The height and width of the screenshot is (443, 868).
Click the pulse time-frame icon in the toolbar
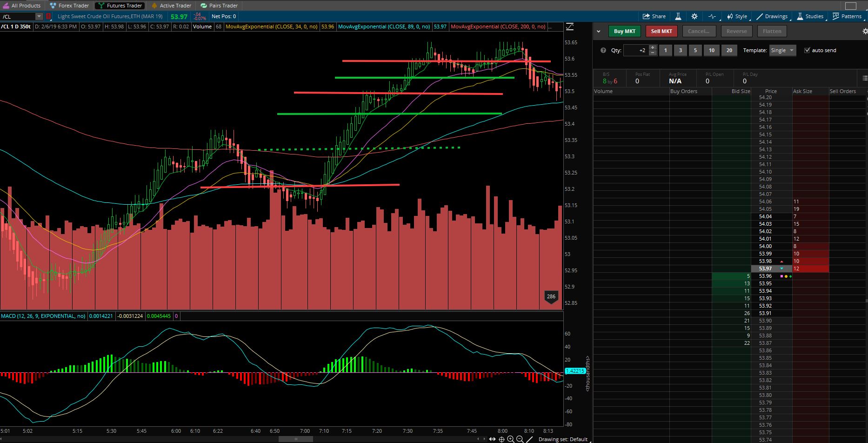click(x=712, y=16)
